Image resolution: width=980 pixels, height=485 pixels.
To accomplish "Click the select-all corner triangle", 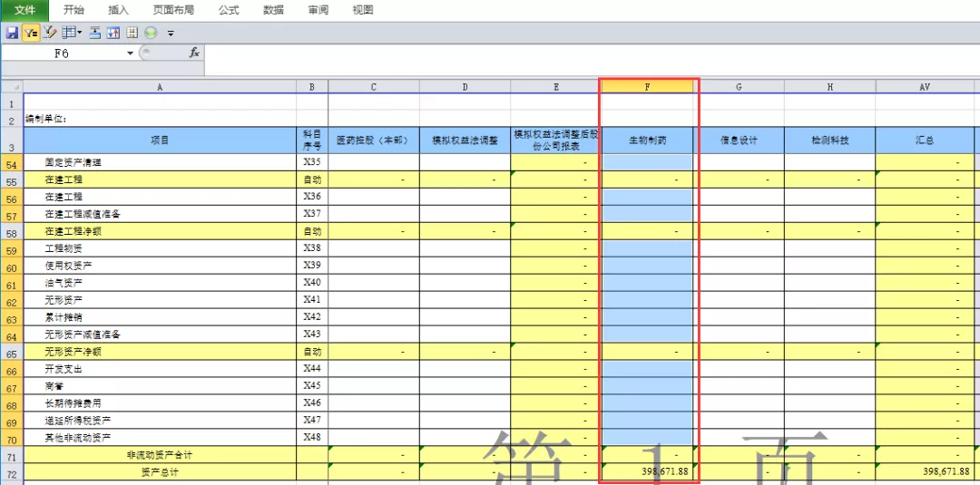I will (x=12, y=87).
